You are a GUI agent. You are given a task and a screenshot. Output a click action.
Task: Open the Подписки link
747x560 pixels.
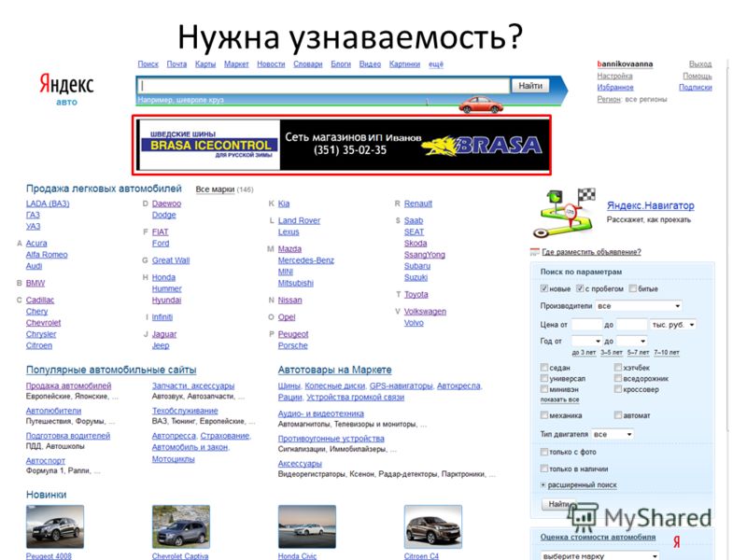coord(695,87)
